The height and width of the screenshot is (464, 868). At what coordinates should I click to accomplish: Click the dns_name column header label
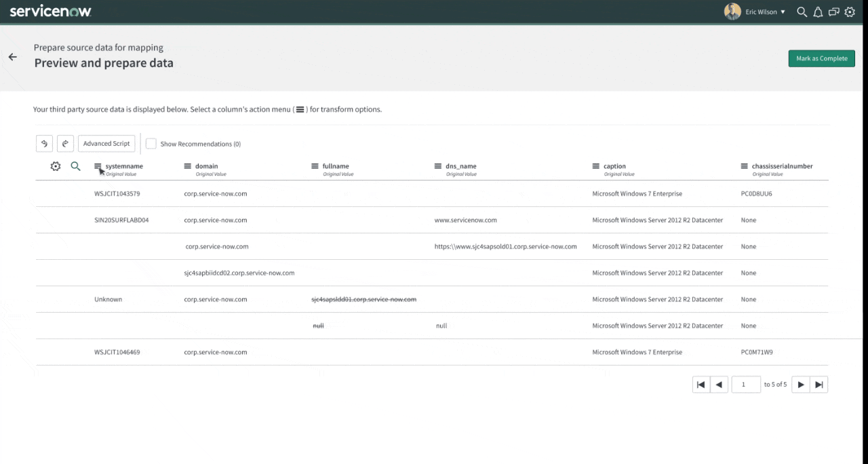point(461,166)
